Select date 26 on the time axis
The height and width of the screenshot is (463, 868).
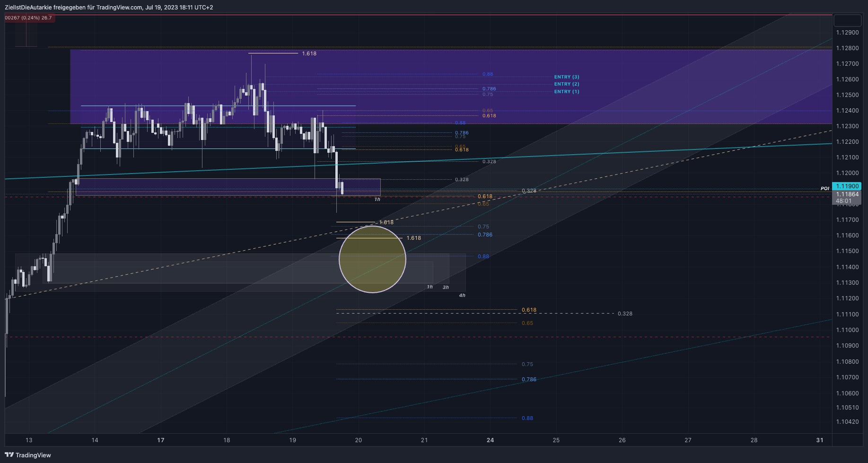[x=622, y=440]
